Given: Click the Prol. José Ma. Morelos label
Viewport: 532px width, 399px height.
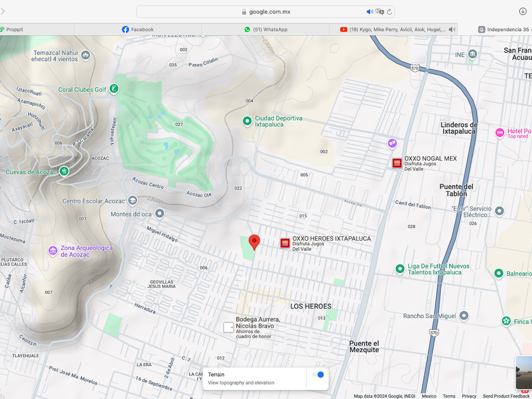Looking at the screenshot, I should (73, 376).
